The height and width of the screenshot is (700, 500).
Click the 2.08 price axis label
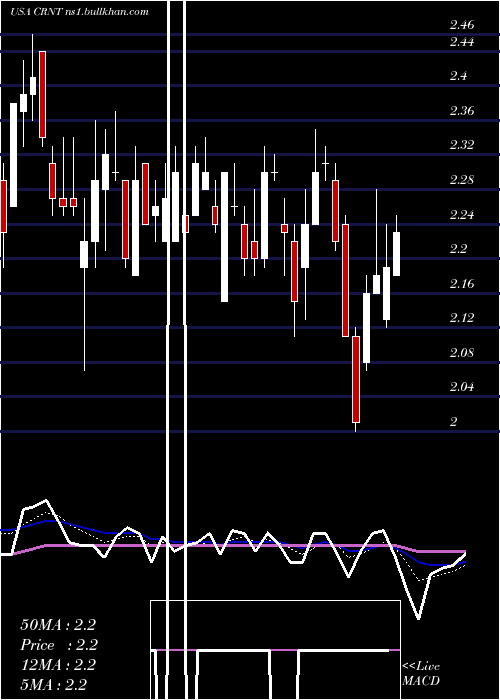coord(462,353)
